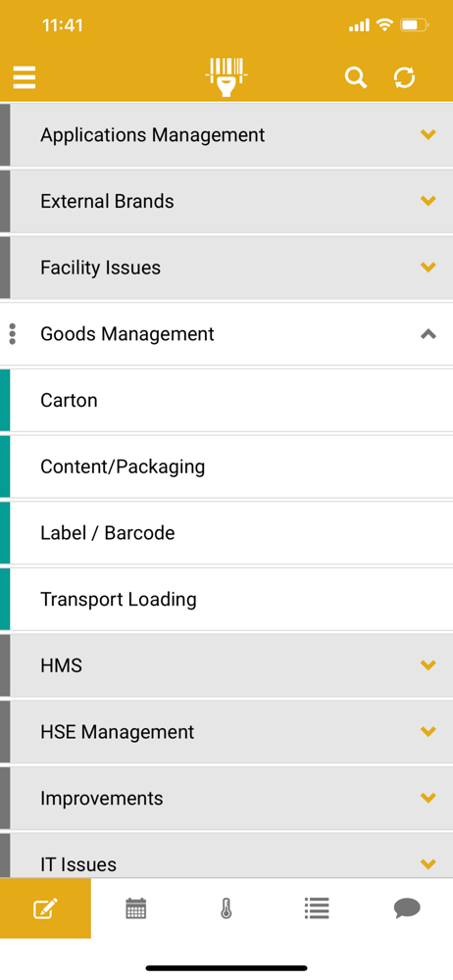This screenshot has width=453, height=980.
Task: Open the list view tab icon
Action: 317,908
